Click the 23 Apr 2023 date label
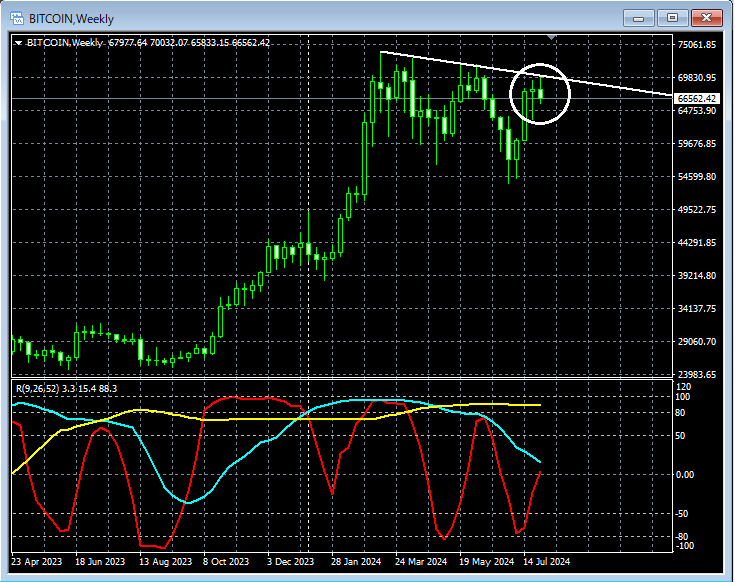Image resolution: width=735 pixels, height=582 pixels. pyautogui.click(x=37, y=561)
